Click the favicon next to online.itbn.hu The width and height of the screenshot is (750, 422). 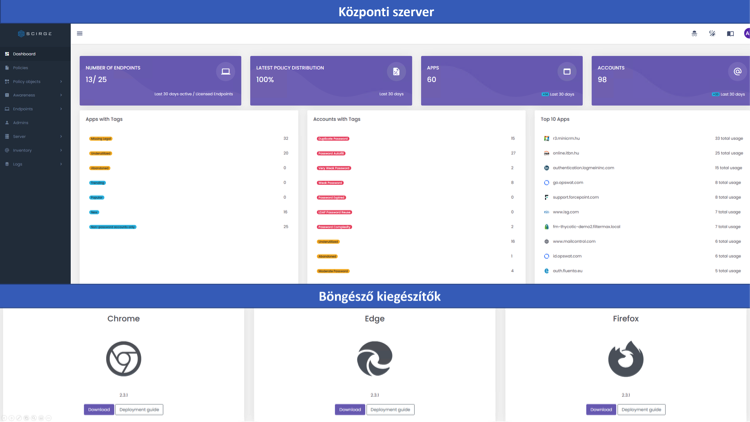(x=547, y=153)
